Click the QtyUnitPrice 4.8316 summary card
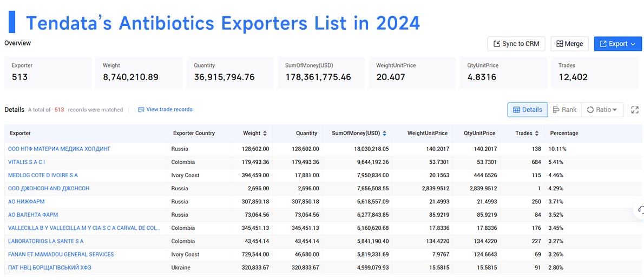644x280 pixels. click(503, 72)
